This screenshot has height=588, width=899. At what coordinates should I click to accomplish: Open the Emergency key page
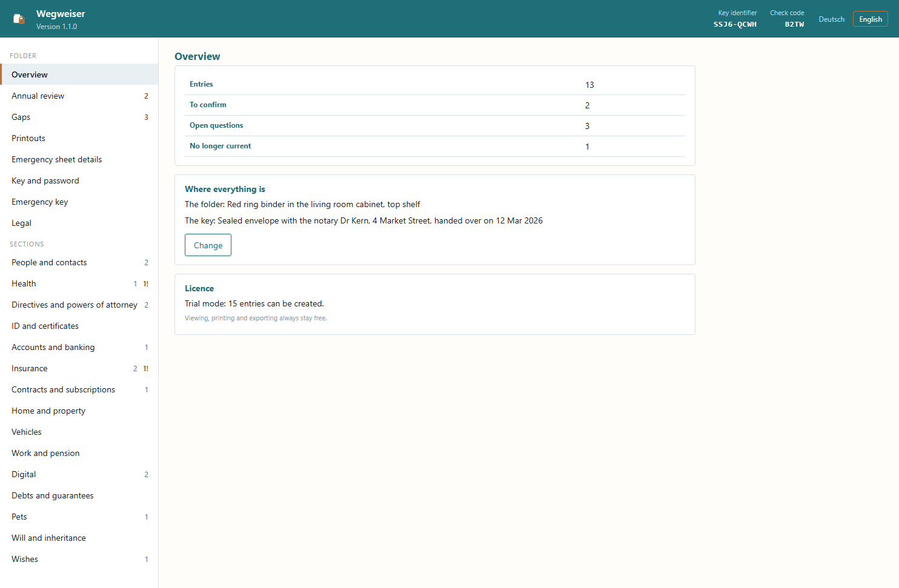click(79, 202)
